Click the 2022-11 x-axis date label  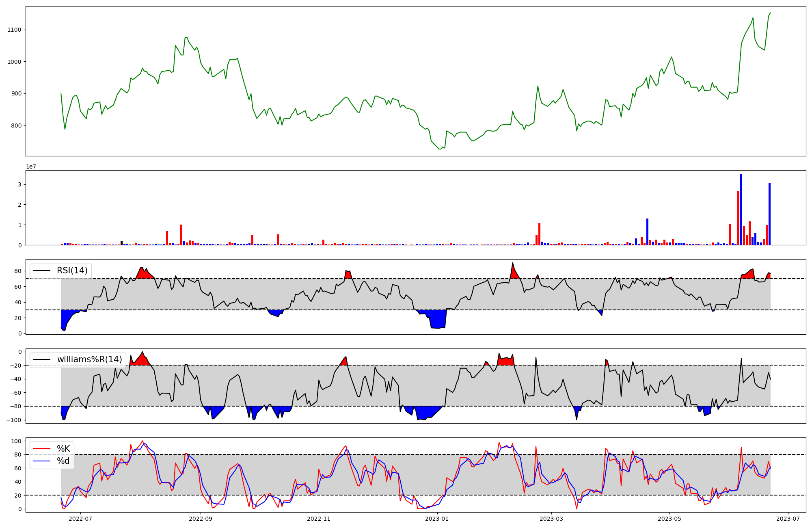point(319,519)
